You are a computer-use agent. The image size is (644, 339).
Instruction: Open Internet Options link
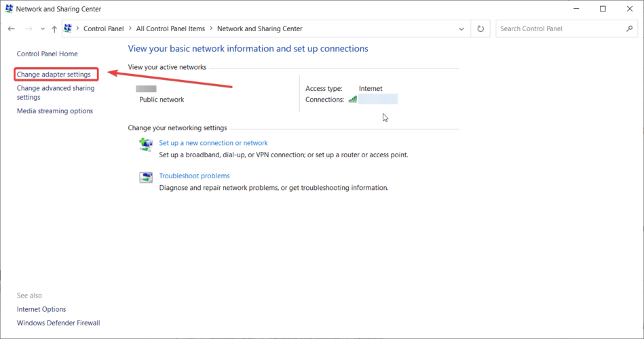tap(41, 309)
